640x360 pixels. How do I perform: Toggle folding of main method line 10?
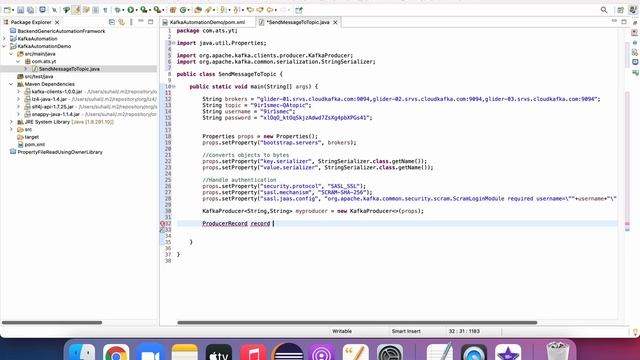(x=173, y=87)
